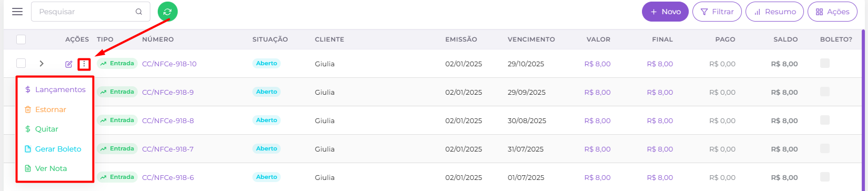Image resolution: width=868 pixels, height=191 pixels.
Task: Open three-dots actions menu for CC/NFCe-918-10
Action: tap(84, 64)
